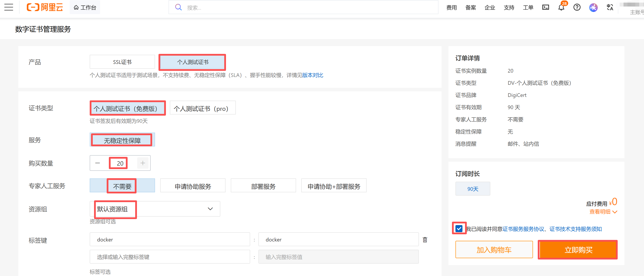This screenshot has height=276, width=644.
Task: Expand the 默认资源组 resource group dropdown
Action: (155, 209)
